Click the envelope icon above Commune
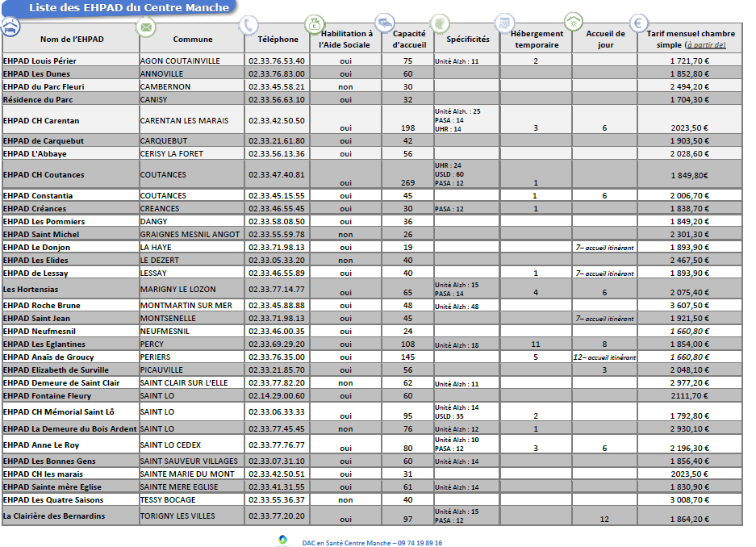 click(145, 27)
